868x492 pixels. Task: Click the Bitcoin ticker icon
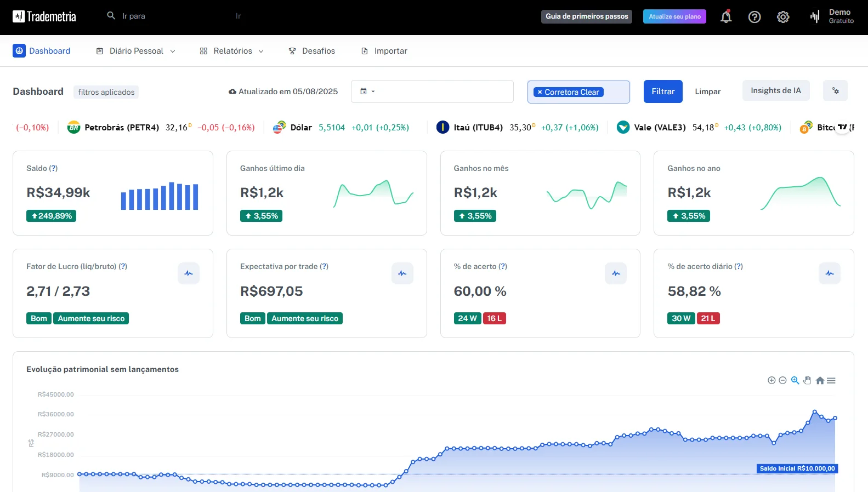(x=806, y=128)
